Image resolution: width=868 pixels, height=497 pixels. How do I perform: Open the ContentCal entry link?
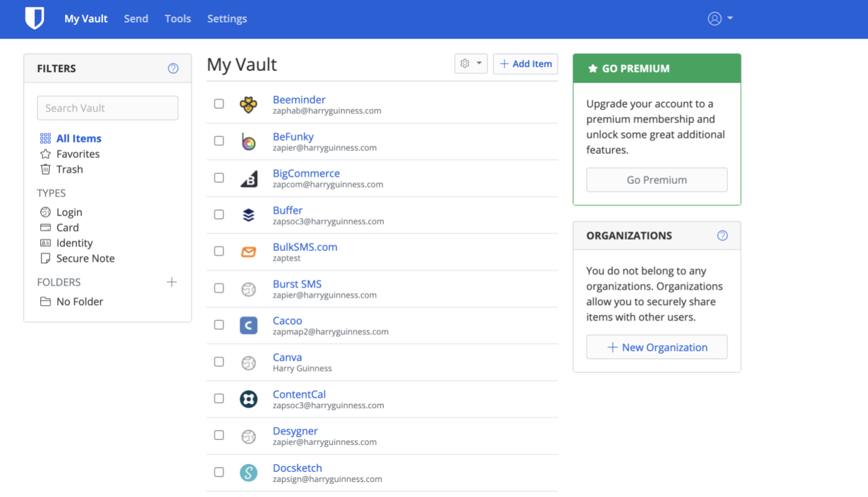tap(299, 394)
